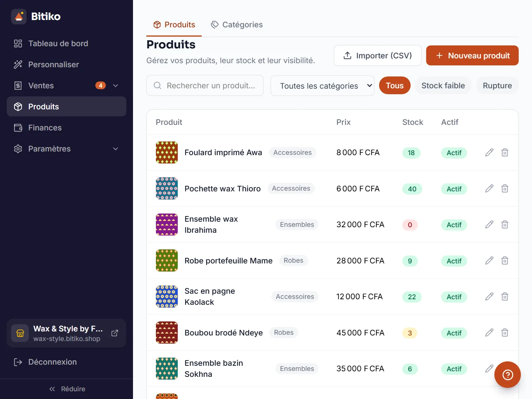The image size is (532, 399).
Task: Click the Robes tag on Boubou brodé Ndeye
Action: (x=284, y=332)
